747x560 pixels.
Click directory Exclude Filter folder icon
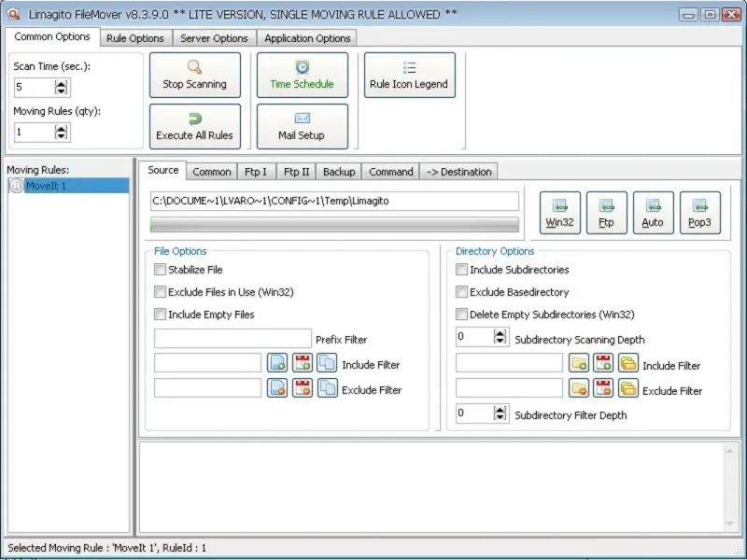coord(579,388)
